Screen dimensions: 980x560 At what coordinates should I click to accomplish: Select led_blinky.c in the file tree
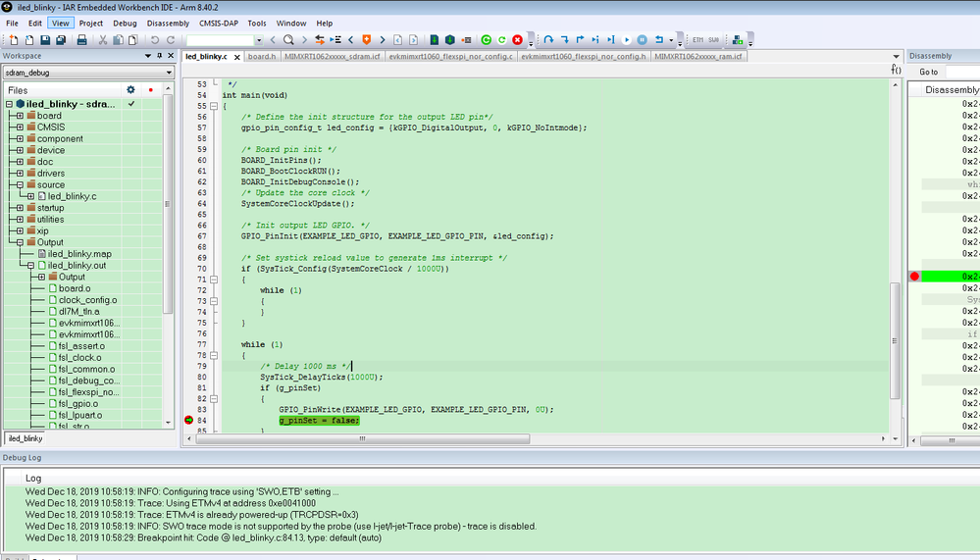click(x=72, y=196)
